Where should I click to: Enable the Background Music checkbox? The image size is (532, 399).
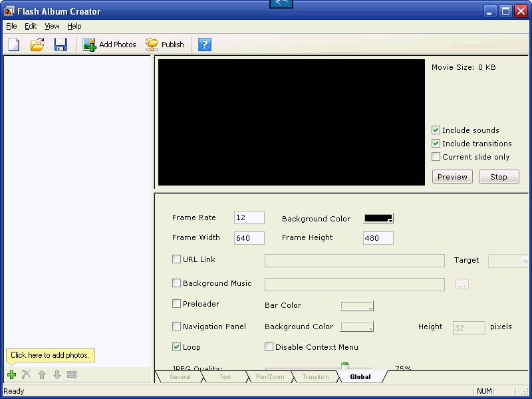pyautogui.click(x=177, y=283)
